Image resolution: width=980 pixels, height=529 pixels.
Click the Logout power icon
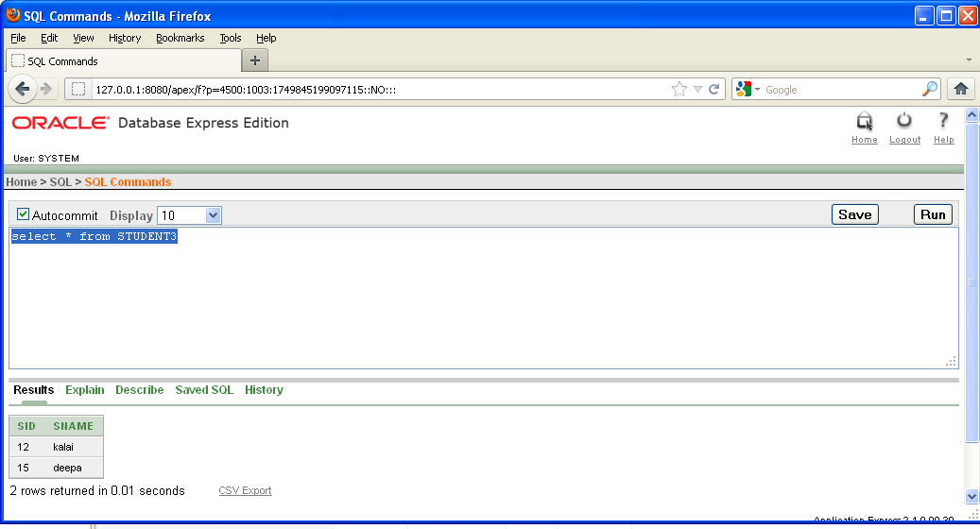click(904, 120)
